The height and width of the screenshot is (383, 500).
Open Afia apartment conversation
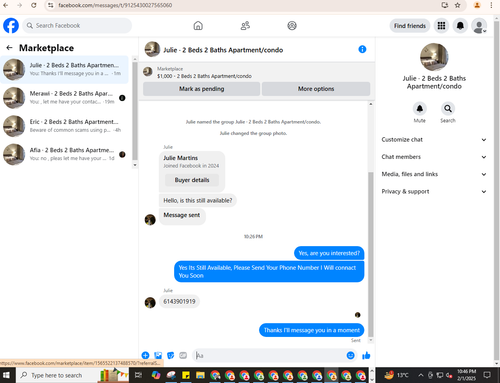click(x=64, y=154)
